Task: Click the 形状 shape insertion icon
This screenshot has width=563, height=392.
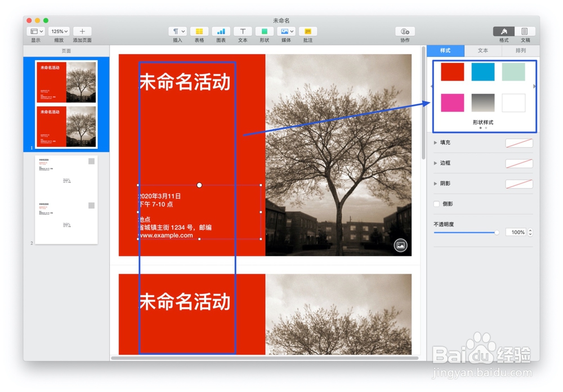Action: 263,32
